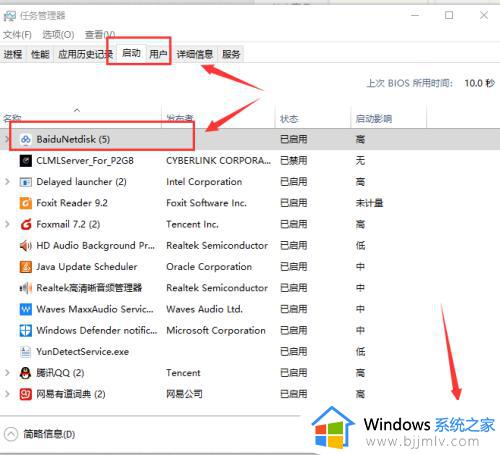The image size is (500, 455).
Task: Sort by the 状态 column header
Action: click(x=313, y=116)
